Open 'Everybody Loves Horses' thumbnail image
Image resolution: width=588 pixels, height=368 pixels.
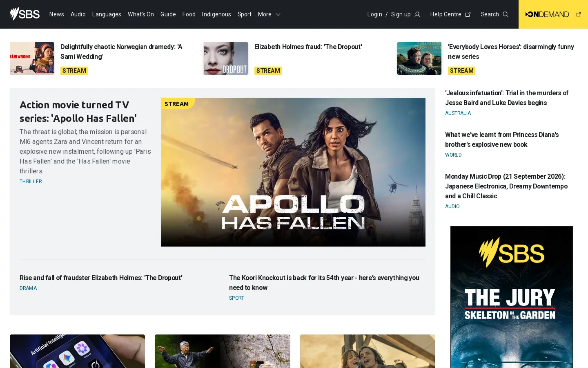[419, 58]
